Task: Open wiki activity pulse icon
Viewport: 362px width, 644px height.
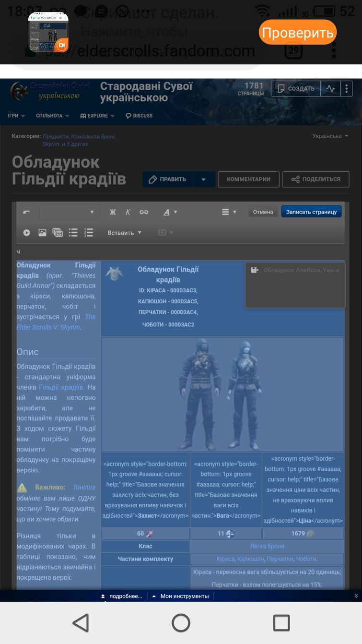Action: point(331,88)
